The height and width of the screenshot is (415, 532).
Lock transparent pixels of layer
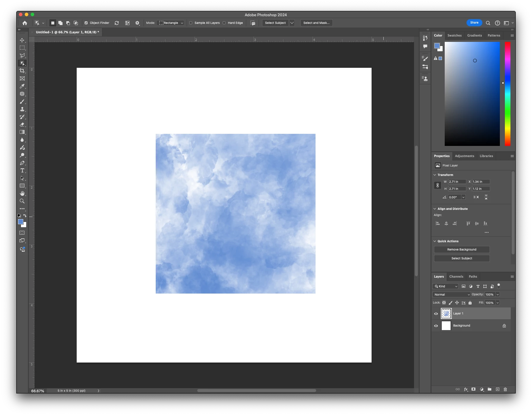click(444, 303)
